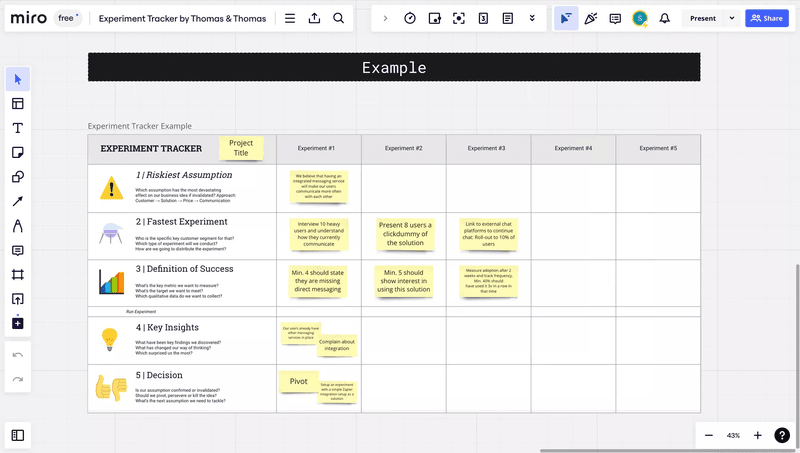
Task: Click the bar chart image
Action: 112,282
